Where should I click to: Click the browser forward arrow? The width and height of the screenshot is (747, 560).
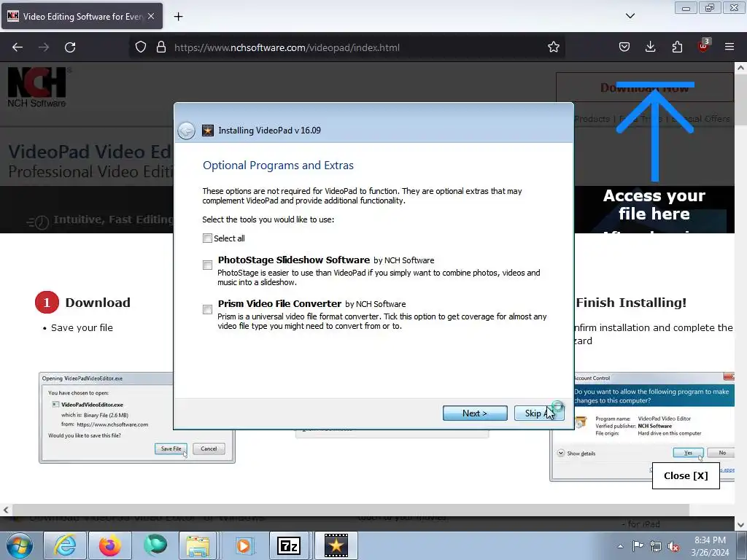coord(44,47)
